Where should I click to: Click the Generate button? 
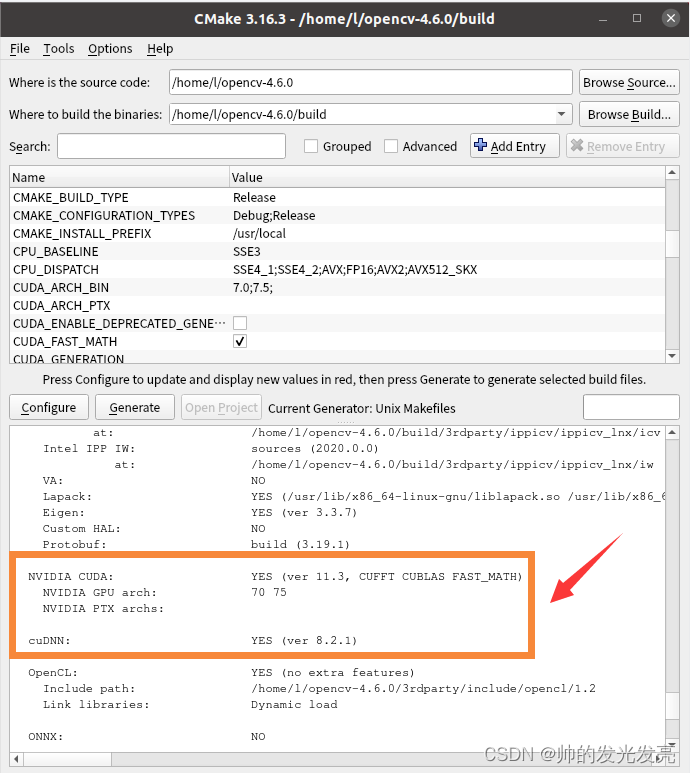135,407
